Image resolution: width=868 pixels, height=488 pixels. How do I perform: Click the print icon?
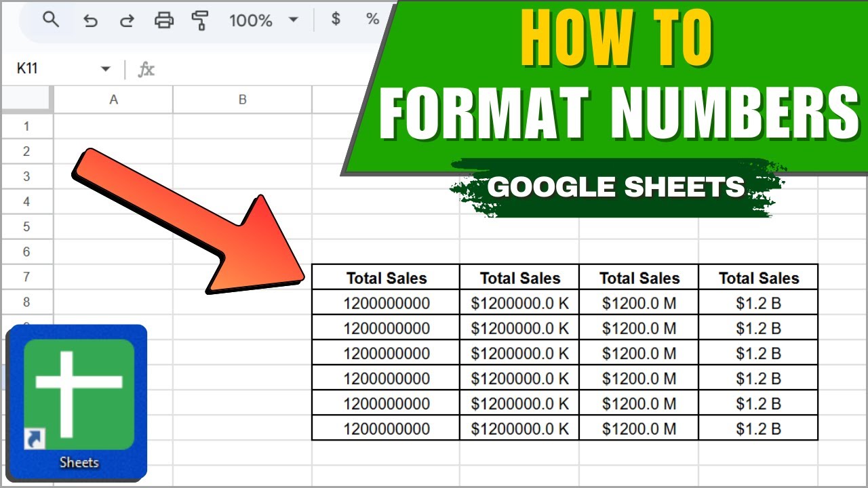pos(164,20)
